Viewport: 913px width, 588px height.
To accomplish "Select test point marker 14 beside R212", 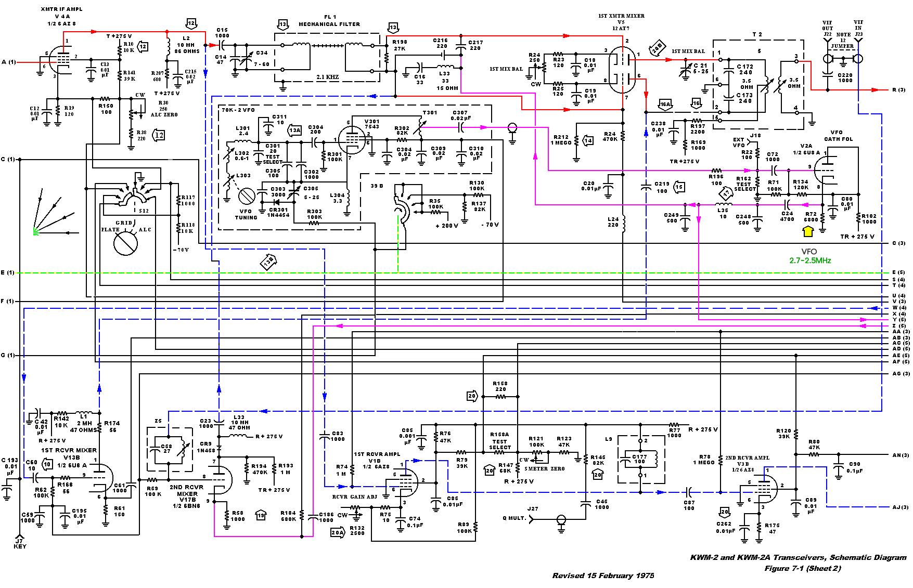I will pyautogui.click(x=588, y=141).
